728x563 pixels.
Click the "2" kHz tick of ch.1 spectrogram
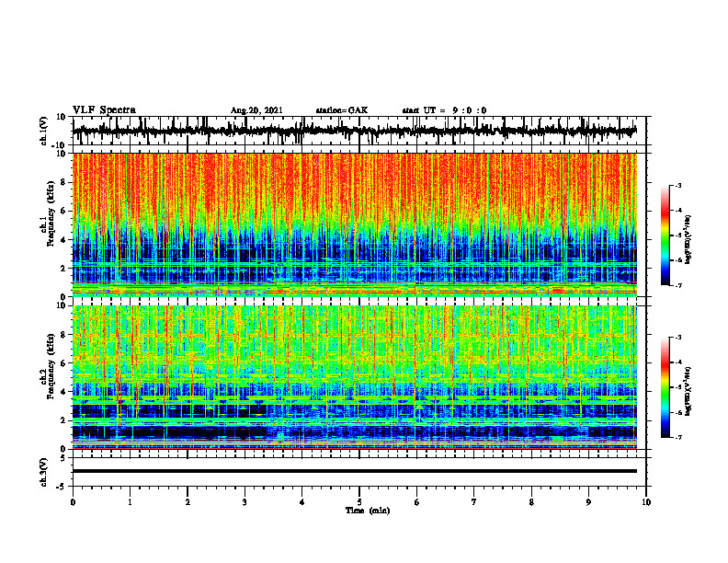[x=64, y=268]
